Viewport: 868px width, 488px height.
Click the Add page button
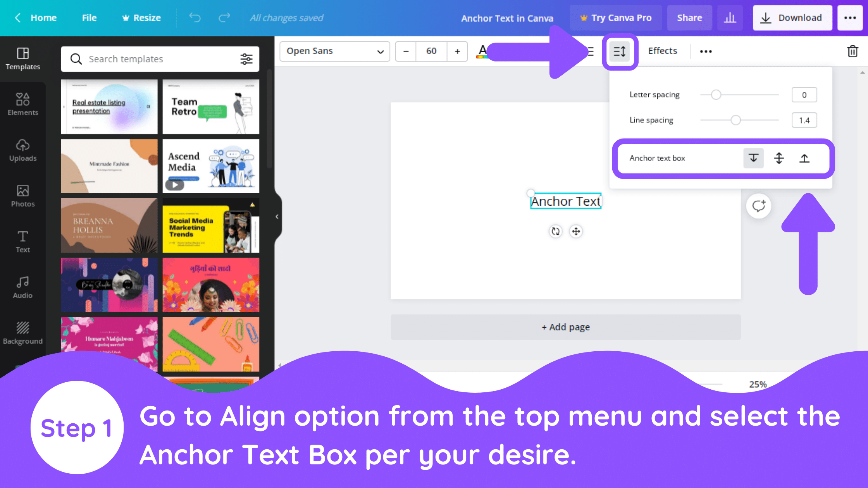tap(565, 326)
